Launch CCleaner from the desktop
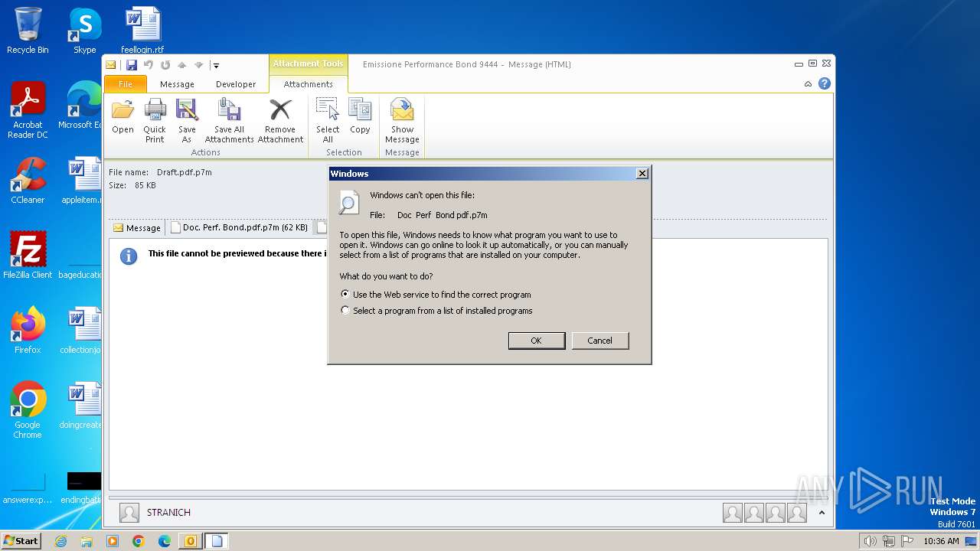Image resolution: width=980 pixels, height=551 pixels. point(28,181)
